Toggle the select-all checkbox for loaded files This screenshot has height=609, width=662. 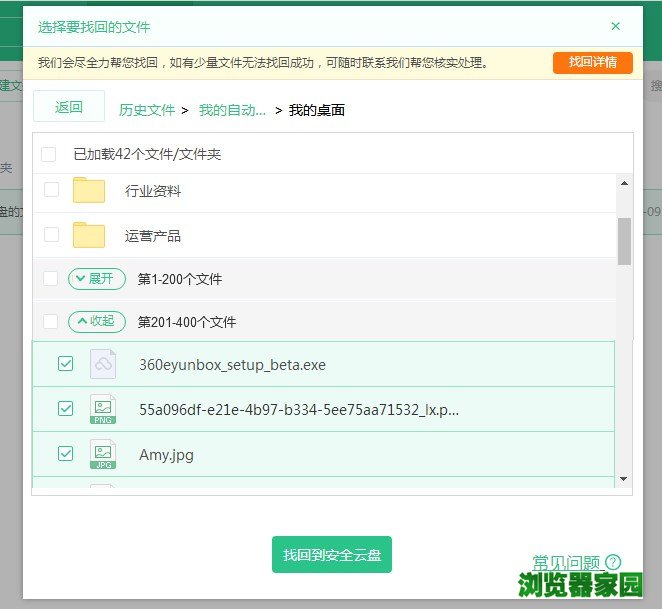pos(49,154)
